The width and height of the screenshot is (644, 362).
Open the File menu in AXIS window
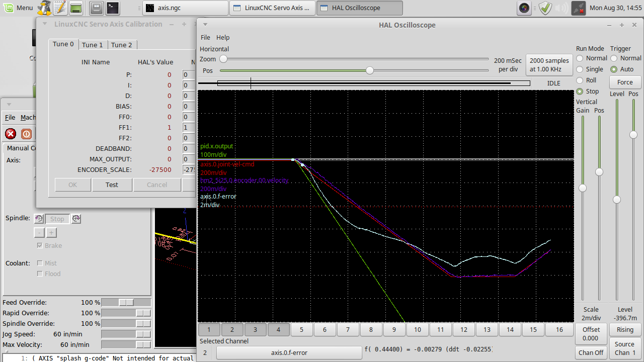10,117
